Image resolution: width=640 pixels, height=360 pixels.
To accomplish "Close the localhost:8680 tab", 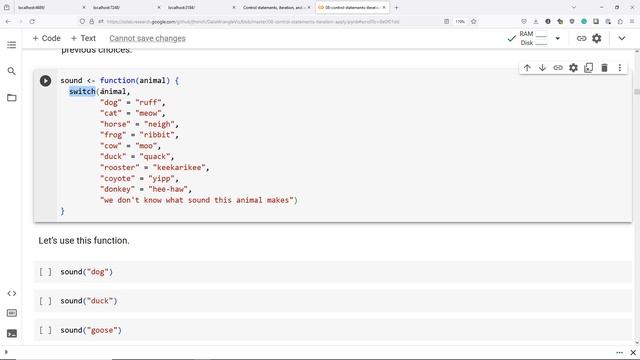I will tap(84, 7).
